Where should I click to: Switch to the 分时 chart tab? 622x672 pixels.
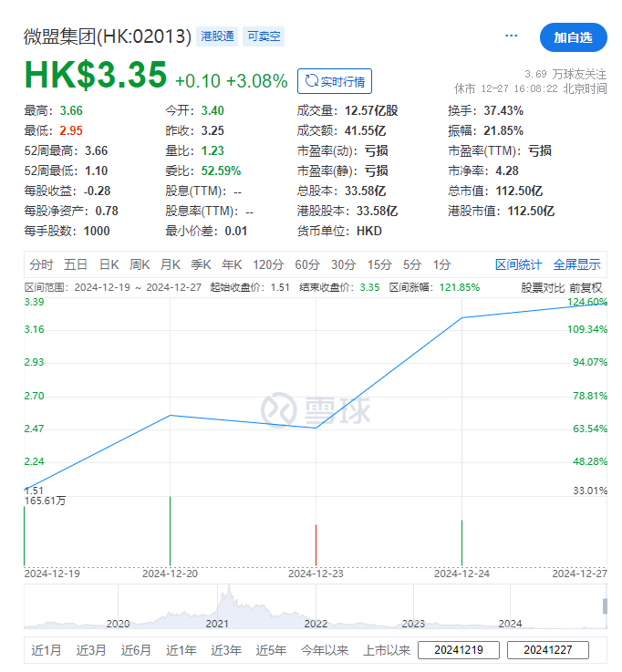click(x=41, y=264)
